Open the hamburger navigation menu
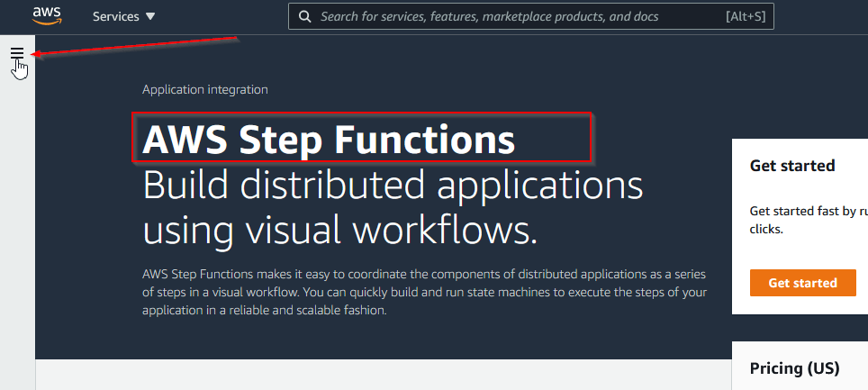The image size is (868, 390). coord(17,54)
